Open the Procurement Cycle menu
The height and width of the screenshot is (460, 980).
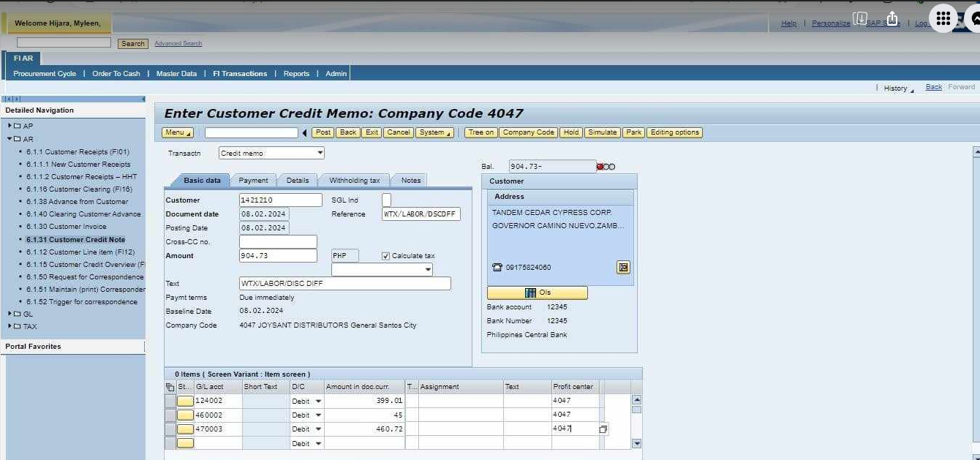click(45, 73)
